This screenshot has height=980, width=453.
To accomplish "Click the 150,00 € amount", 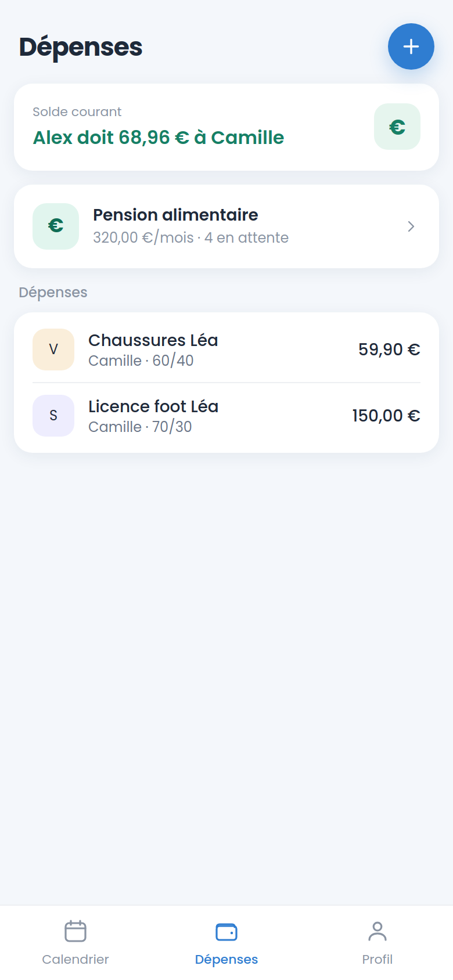I will tap(386, 416).
